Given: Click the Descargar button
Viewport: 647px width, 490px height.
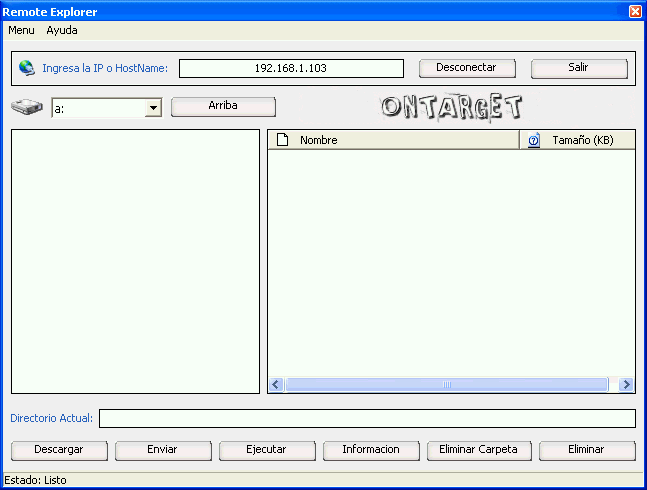Looking at the screenshot, I should point(59,450).
